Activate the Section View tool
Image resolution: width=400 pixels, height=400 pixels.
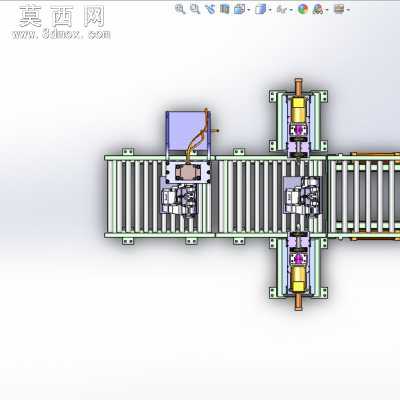click(x=225, y=9)
